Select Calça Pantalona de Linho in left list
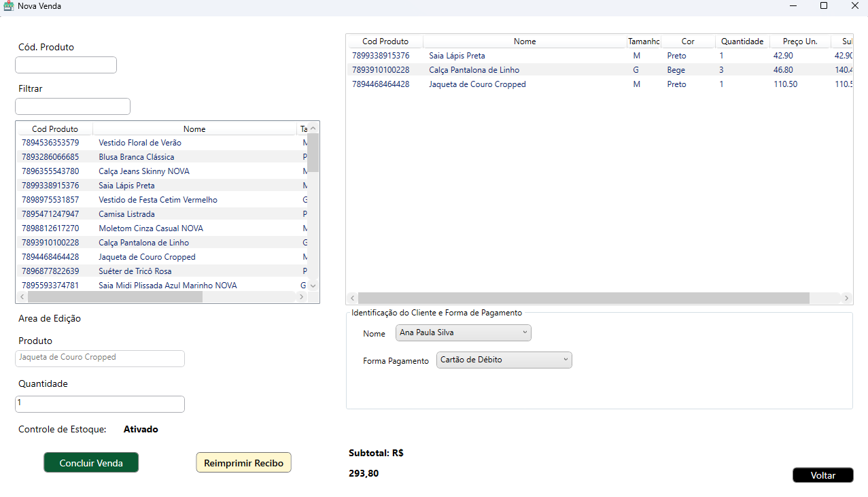 (162, 243)
